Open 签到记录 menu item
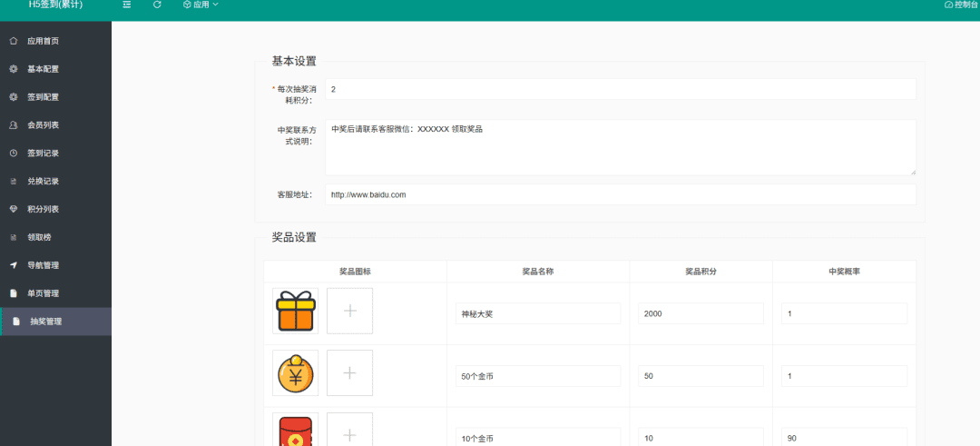980x446 pixels. pos(55,154)
